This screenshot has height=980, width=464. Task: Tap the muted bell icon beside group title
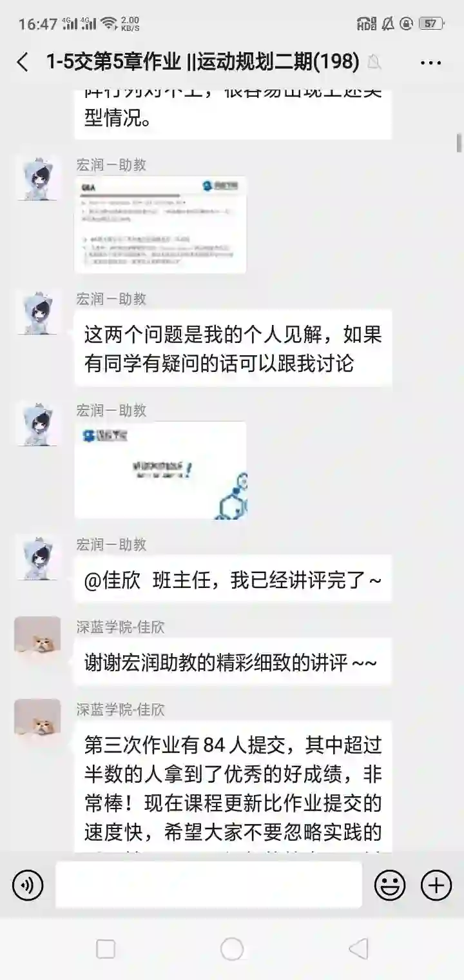tap(374, 62)
